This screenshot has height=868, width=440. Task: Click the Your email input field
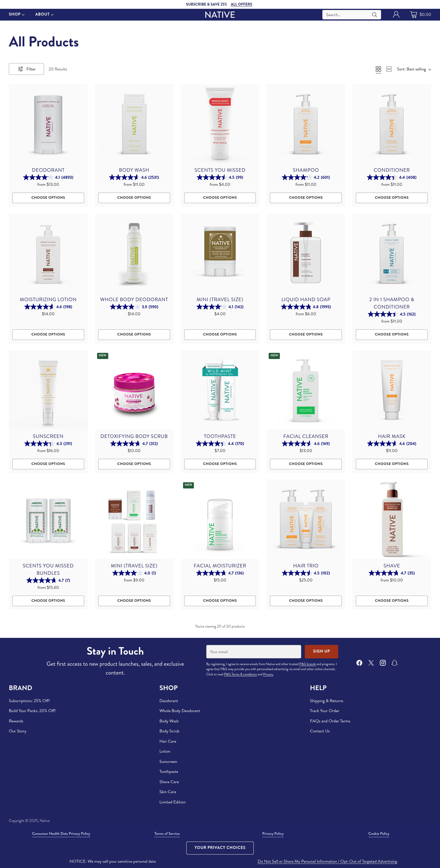(x=253, y=652)
